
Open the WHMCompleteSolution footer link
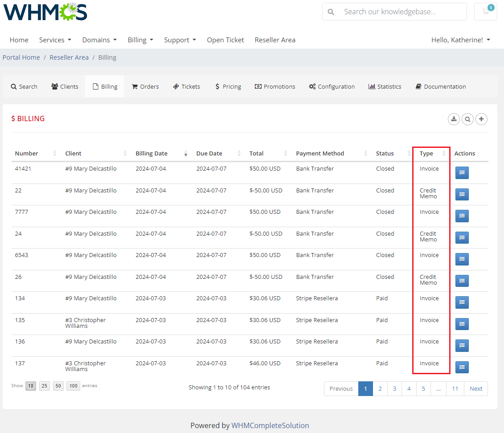270,425
